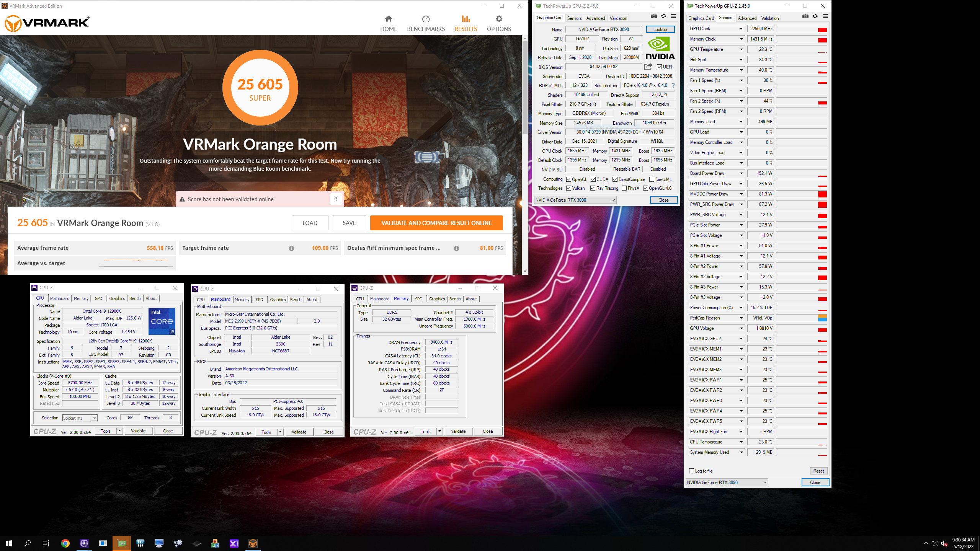The image size is (980, 551).
Task: Open taskbar search magnifier
Action: tap(28, 543)
